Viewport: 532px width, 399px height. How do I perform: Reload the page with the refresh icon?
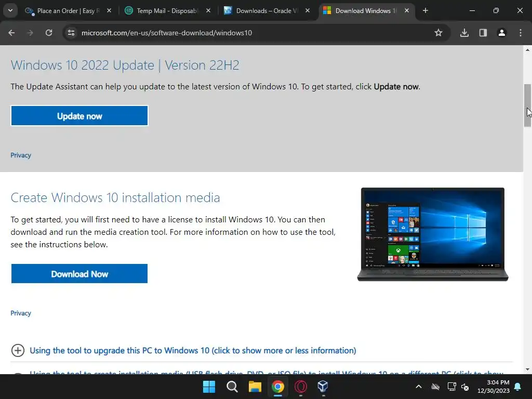49,33
